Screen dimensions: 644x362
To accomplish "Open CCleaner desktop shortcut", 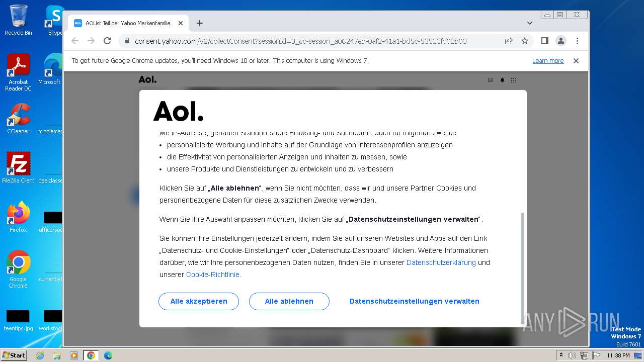I will (x=18, y=119).
